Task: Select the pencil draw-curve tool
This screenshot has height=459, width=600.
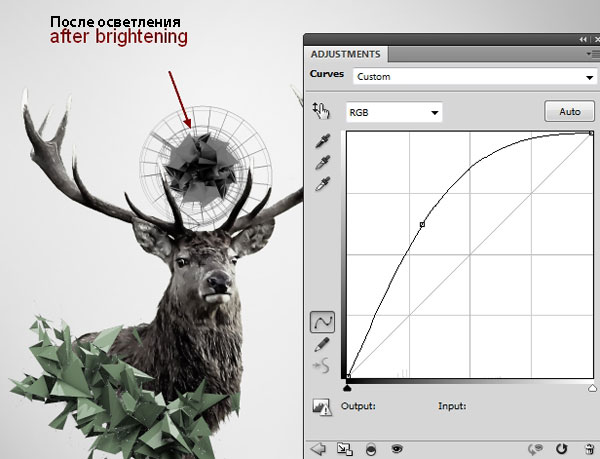Action: (322, 344)
